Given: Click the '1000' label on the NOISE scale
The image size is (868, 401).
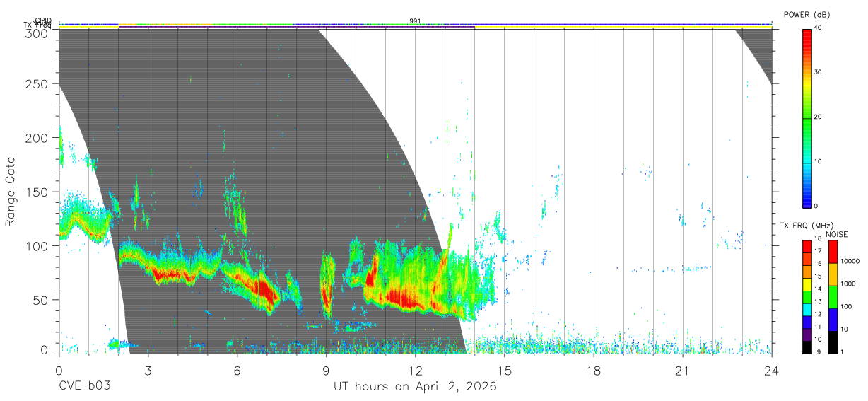Looking at the screenshot, I should (x=848, y=284).
